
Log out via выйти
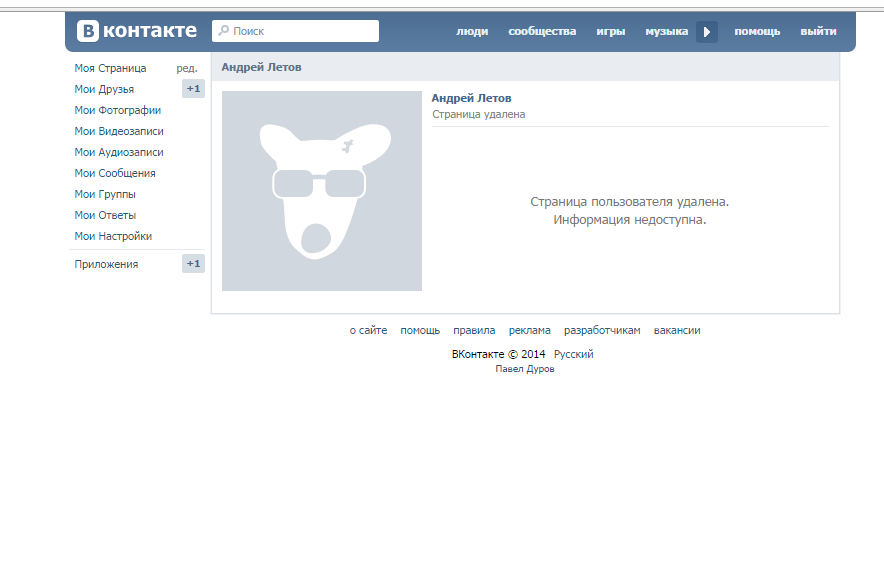818,32
